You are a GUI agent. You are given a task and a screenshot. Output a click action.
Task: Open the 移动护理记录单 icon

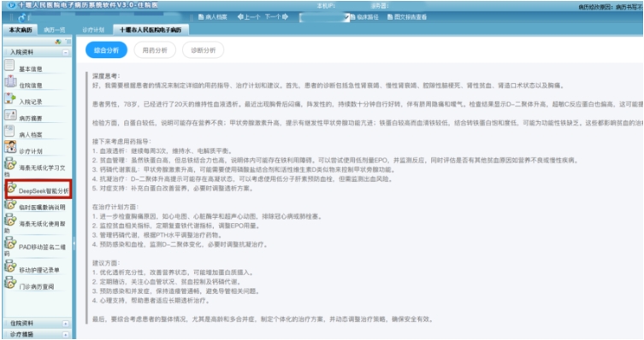click(10, 266)
